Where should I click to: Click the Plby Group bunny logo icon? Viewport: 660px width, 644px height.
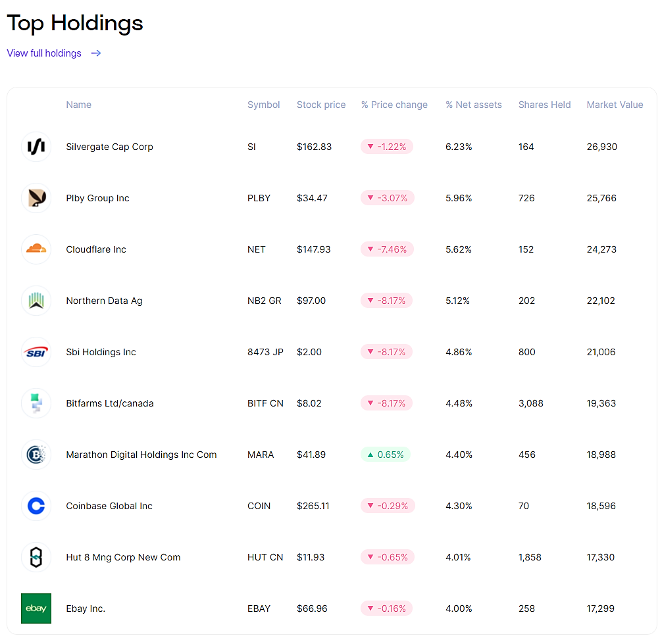click(x=36, y=198)
